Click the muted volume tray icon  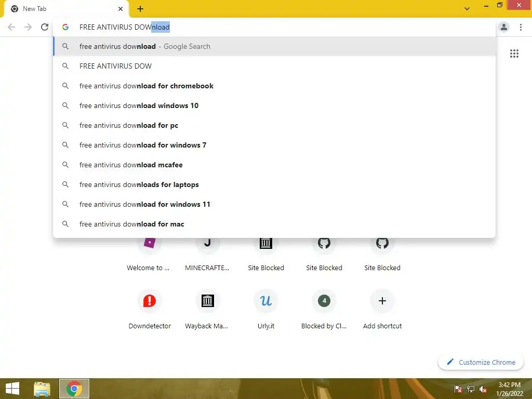[483, 389]
